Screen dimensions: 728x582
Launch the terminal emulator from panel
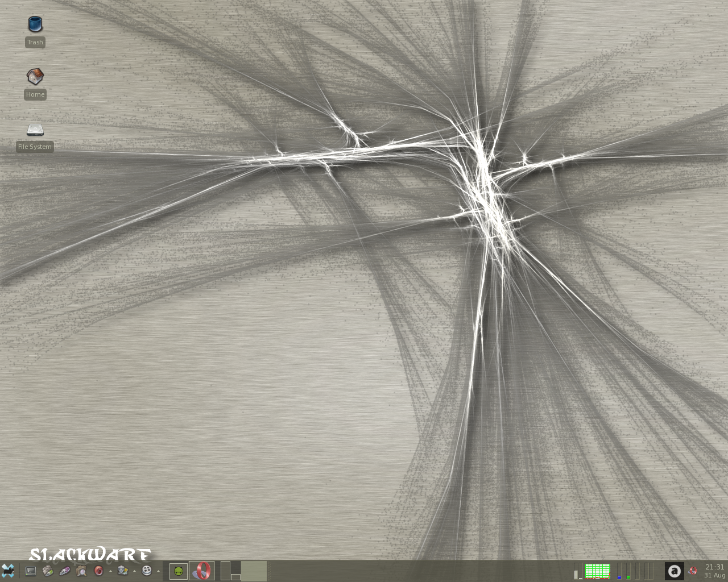point(31,571)
